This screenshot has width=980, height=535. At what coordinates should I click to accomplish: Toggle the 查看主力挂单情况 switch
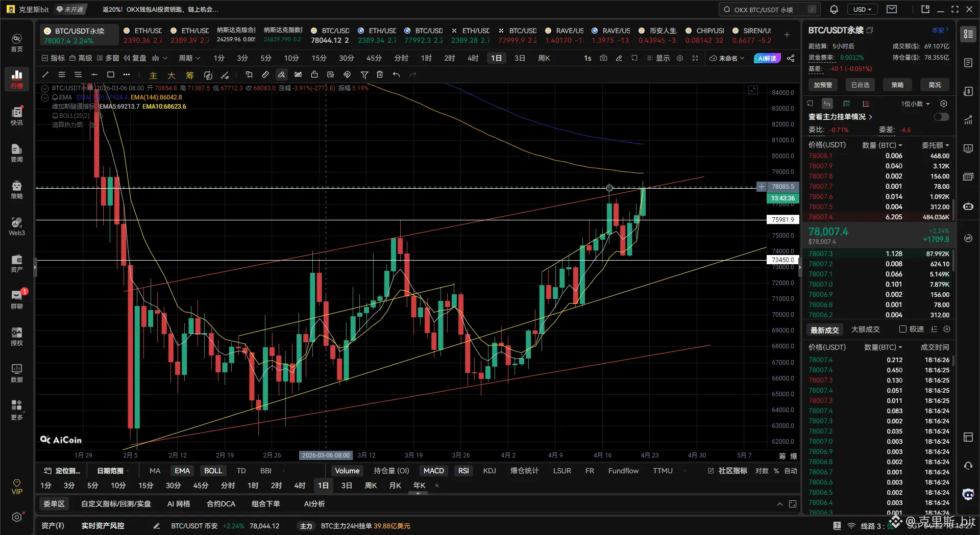point(941,117)
